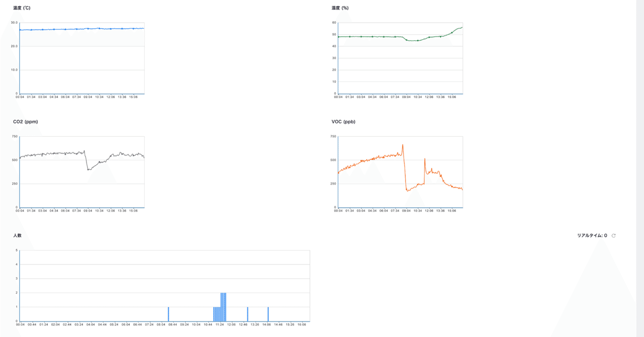The image size is (644, 337).
Task: Click the realtime refresh icon
Action: point(613,235)
